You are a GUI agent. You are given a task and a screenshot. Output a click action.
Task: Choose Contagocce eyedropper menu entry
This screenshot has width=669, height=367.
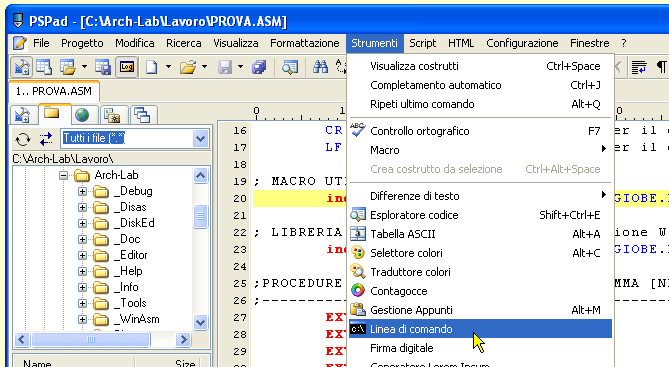click(480, 291)
